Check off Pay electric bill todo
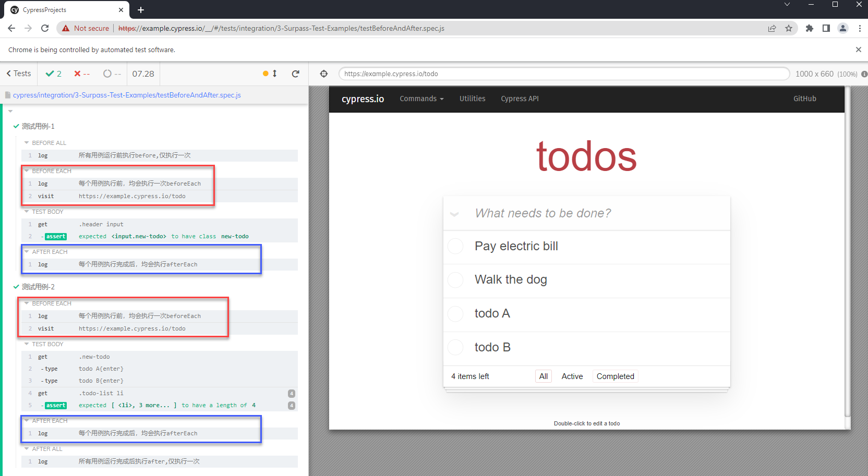This screenshot has width=868, height=476. (455, 246)
